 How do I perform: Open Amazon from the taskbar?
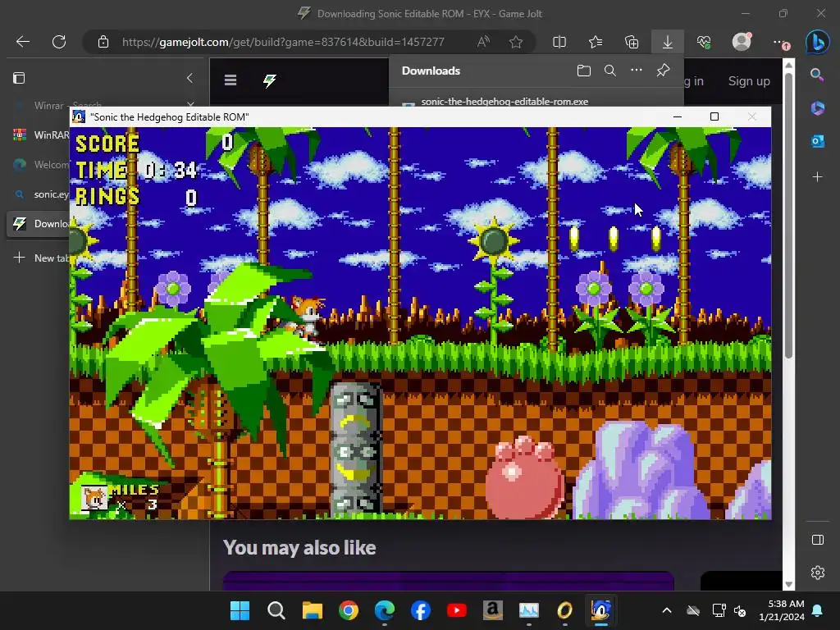tap(492, 610)
